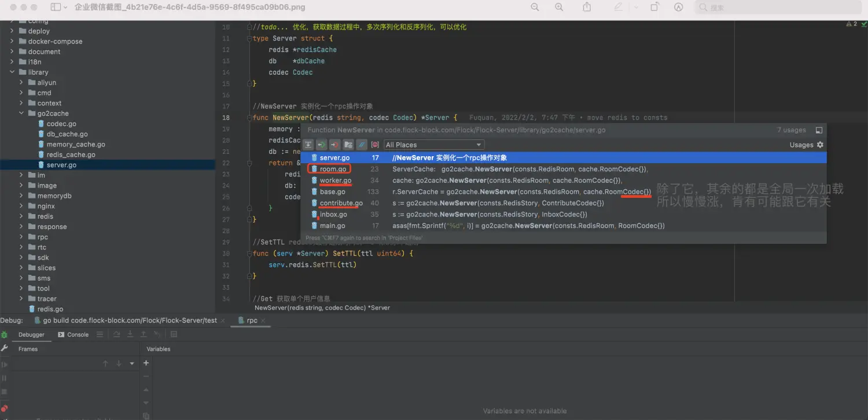This screenshot has height=420, width=868.
Task: Expand the rpc folder in tree
Action: tap(22, 237)
